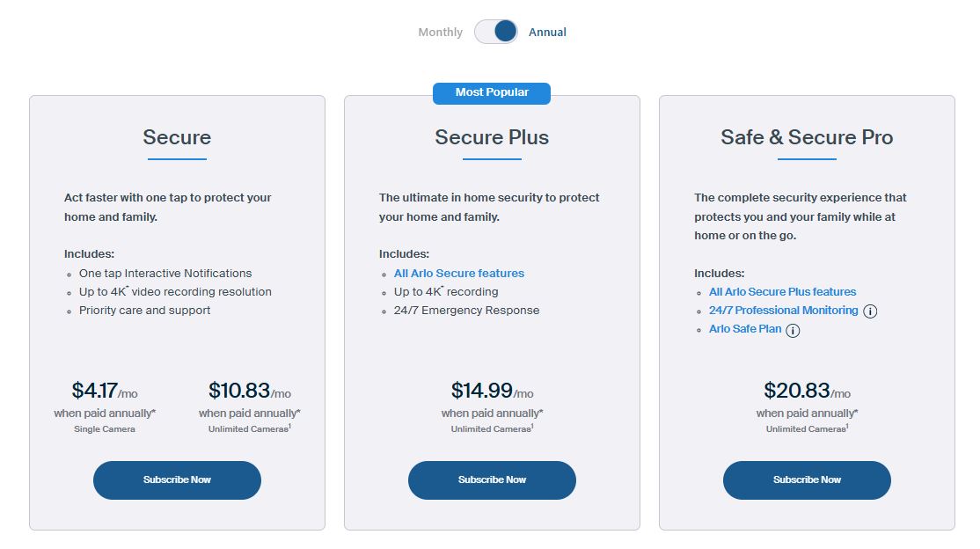
Task: Click the Secure plan title
Action: [176, 137]
